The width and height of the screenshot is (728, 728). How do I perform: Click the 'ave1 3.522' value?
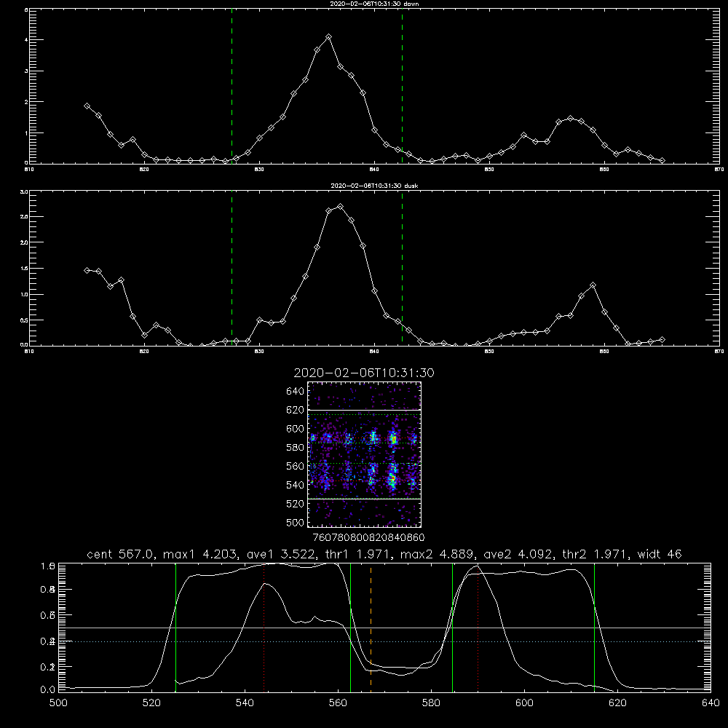click(281, 554)
